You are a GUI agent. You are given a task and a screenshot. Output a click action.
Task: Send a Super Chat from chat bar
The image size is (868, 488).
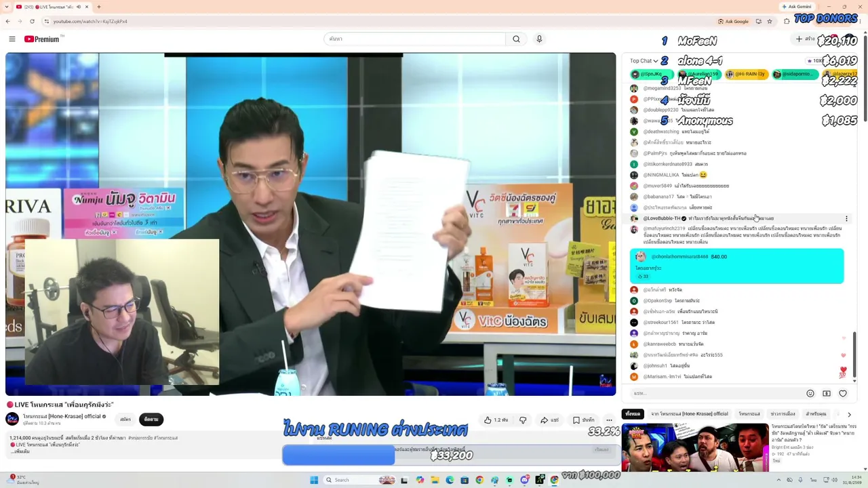point(826,393)
